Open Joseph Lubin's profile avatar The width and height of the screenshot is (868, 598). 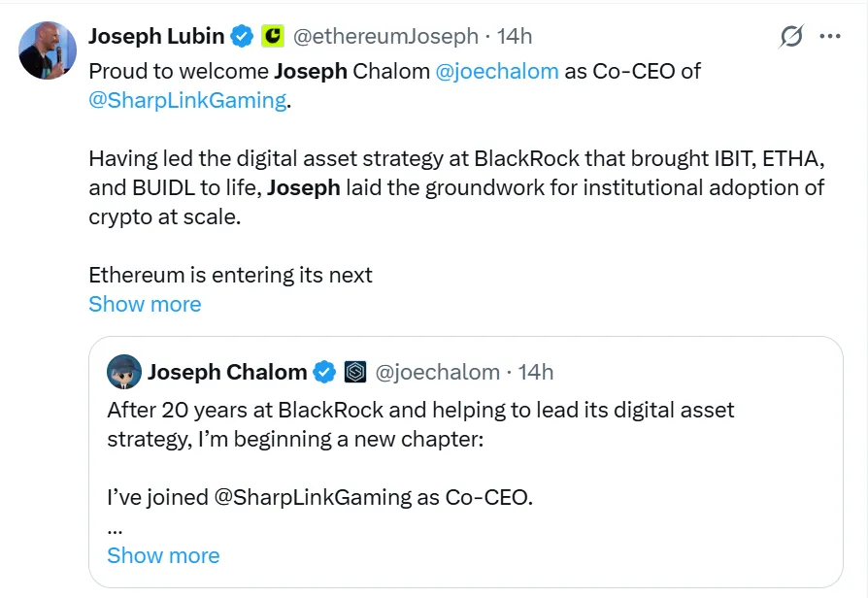47,50
